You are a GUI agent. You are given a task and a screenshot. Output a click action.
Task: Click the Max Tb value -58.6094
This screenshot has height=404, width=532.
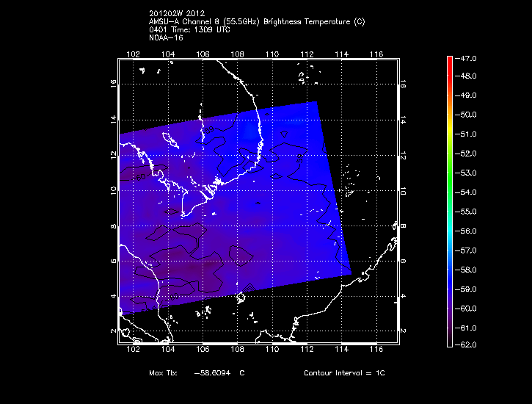tap(212, 372)
